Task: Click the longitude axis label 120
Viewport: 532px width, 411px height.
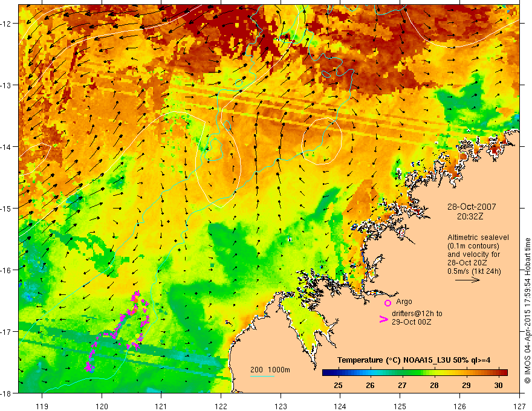Action: tap(102, 406)
